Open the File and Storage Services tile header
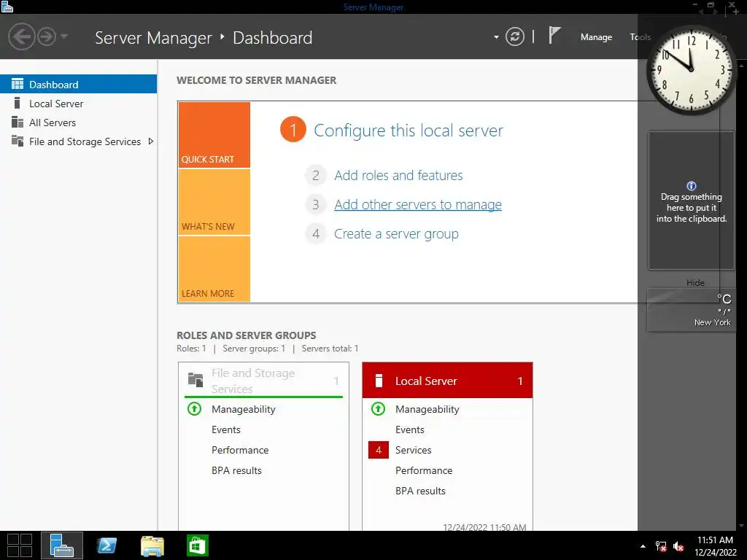Screen dimensions: 747x560 point(263,381)
